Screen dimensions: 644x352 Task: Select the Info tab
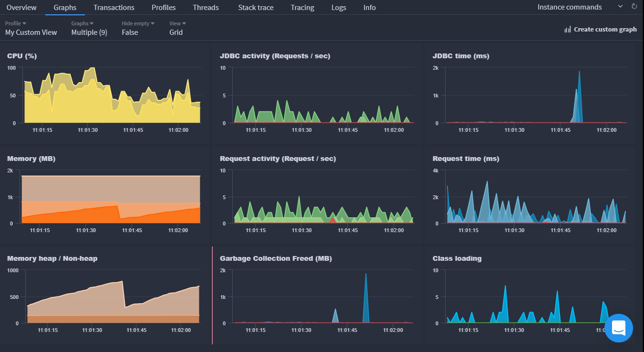click(370, 8)
